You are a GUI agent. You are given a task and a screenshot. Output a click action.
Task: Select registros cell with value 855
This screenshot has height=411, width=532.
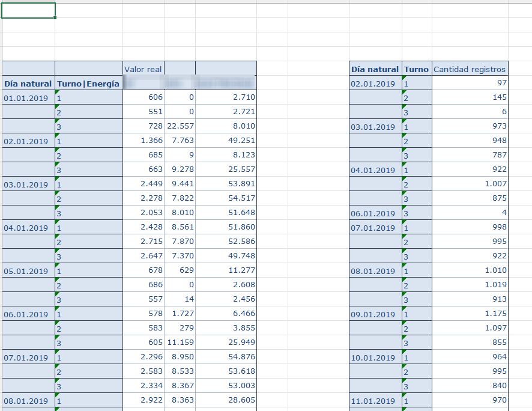(x=470, y=342)
